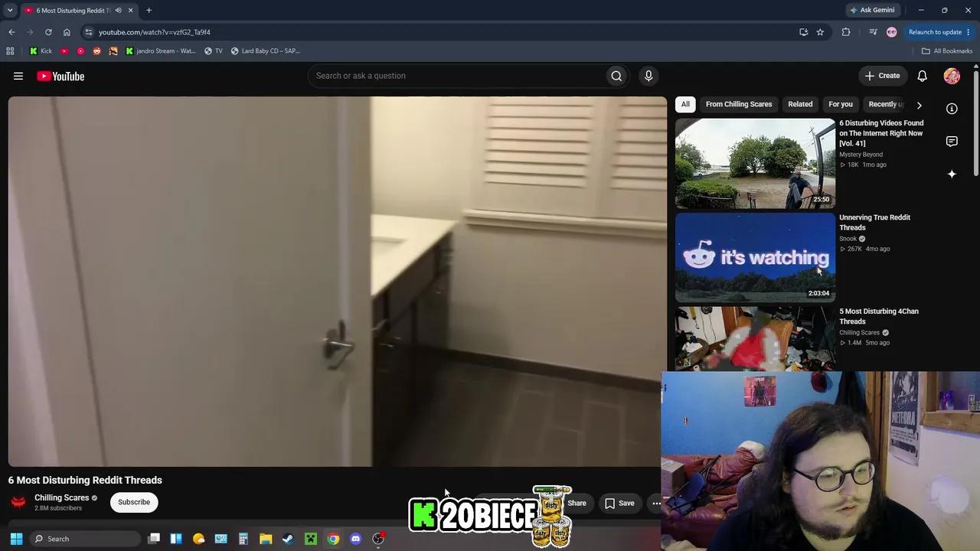Open the Reddit bookmark icon
This screenshot has width=980, height=551.
pyautogui.click(x=96, y=51)
